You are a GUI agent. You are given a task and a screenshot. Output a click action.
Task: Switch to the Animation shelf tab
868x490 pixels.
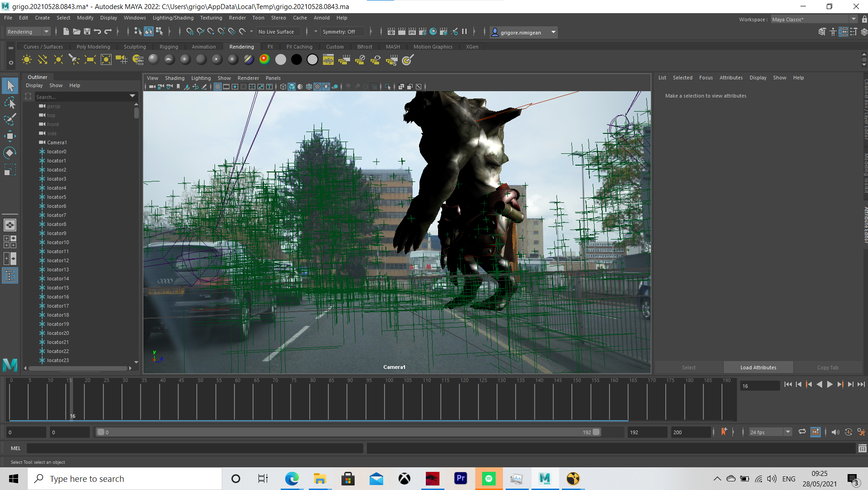204,47
